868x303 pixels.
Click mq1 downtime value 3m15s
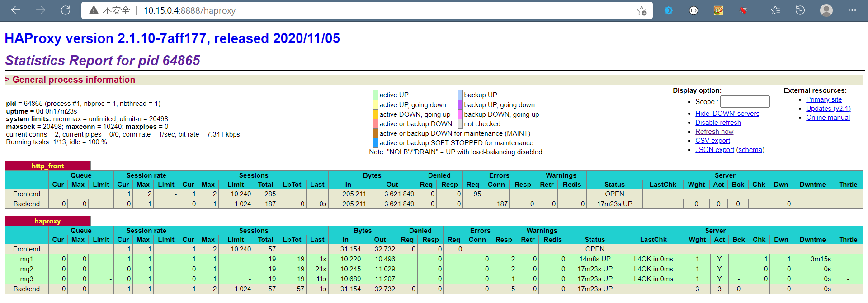[x=821, y=259]
